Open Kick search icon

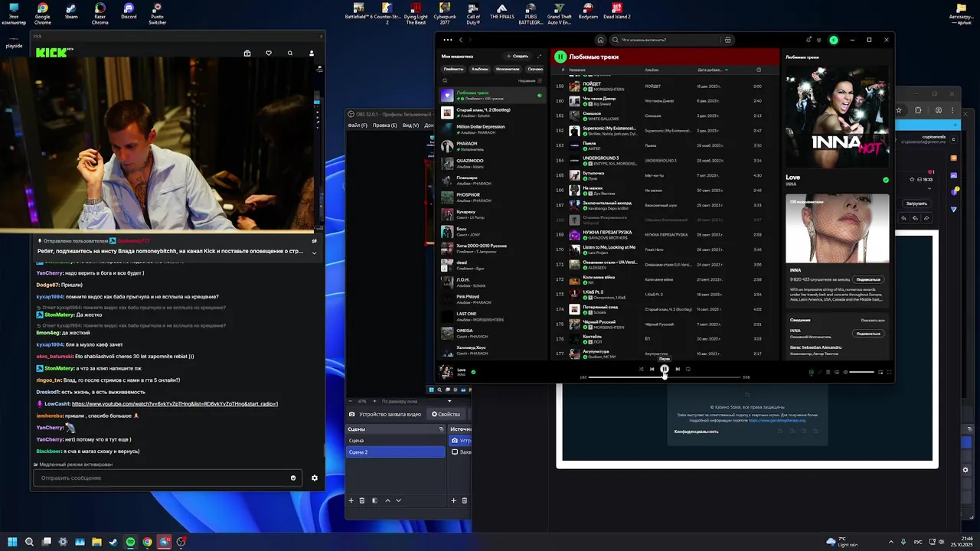pyautogui.click(x=290, y=53)
